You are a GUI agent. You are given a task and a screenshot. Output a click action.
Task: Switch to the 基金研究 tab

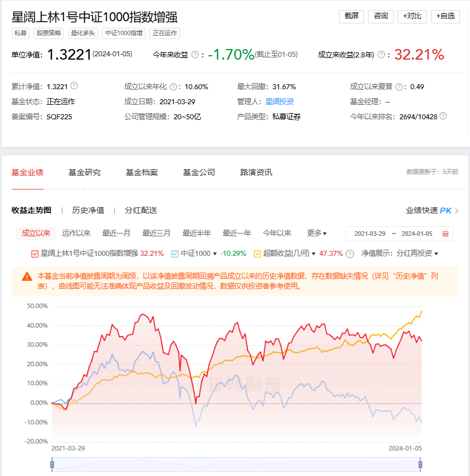coord(84,172)
